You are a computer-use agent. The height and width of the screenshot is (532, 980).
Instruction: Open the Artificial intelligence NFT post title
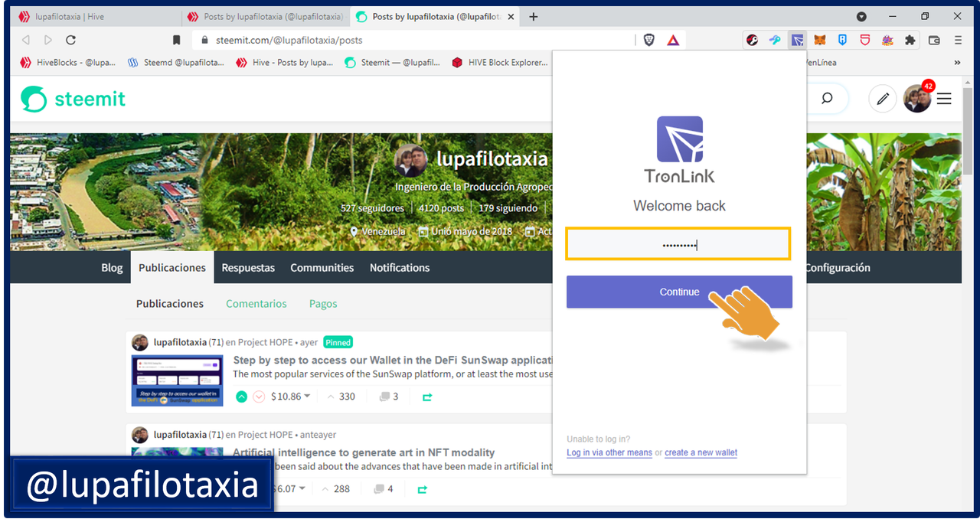(x=364, y=452)
